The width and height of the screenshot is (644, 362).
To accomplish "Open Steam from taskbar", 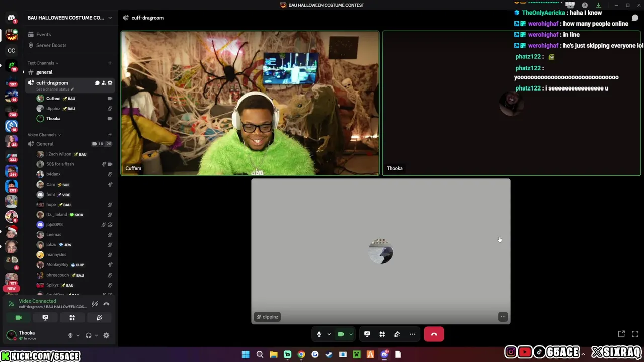I will coord(329,355).
